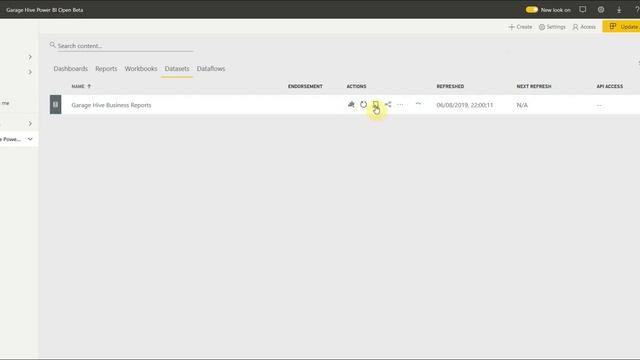
Task: Click the Garage Hive Power BI Open Beta title
Action: point(44,10)
